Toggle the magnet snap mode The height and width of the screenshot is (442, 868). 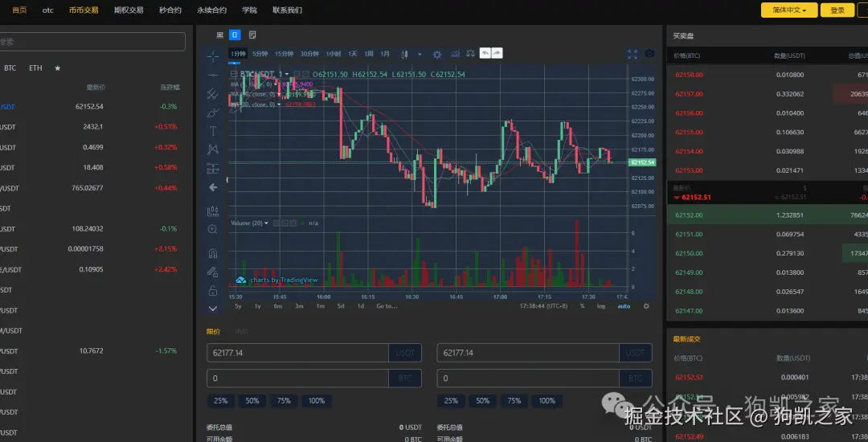click(212, 253)
